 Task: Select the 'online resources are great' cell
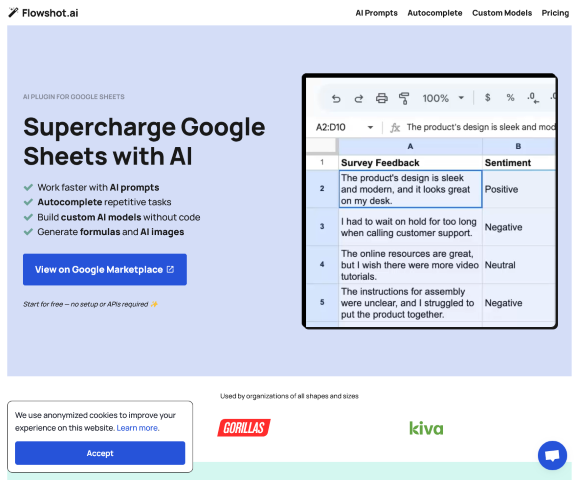(410, 265)
